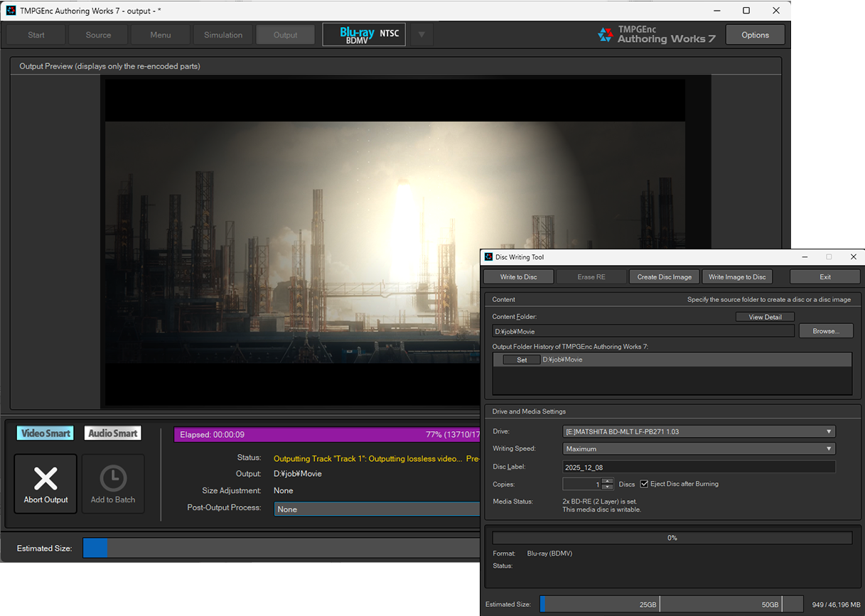
Task: Click the Output path D:¥job¥Movie text
Action: tap(298, 473)
